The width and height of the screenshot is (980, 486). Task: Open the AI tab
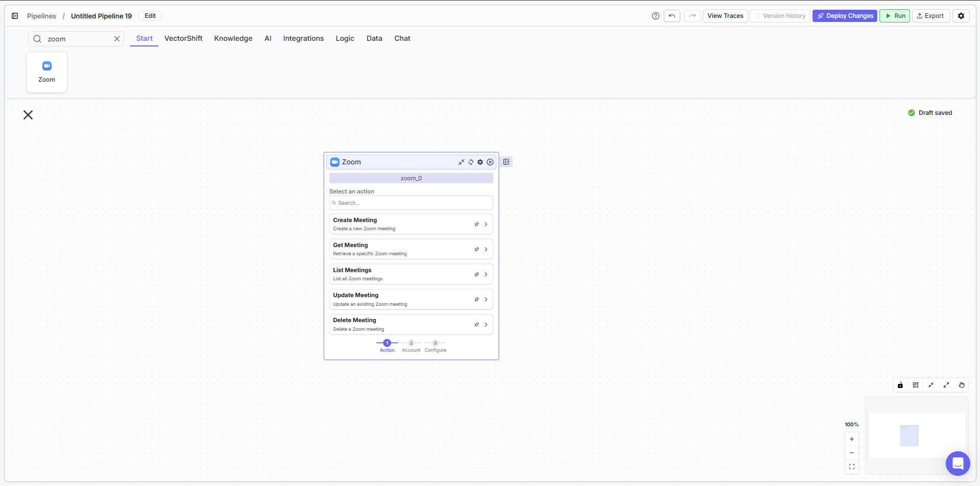pos(268,38)
